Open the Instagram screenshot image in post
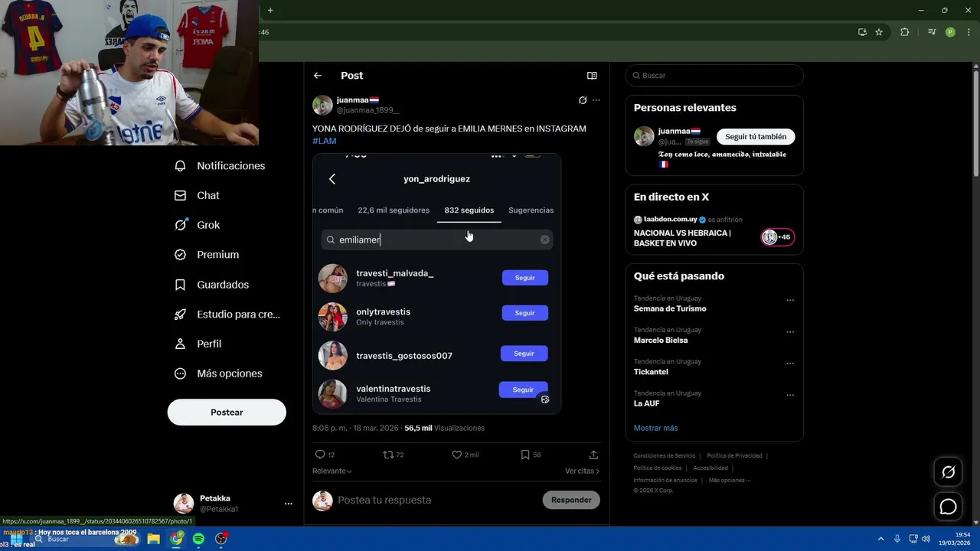Screen dimensions: 980x551 pos(436,284)
